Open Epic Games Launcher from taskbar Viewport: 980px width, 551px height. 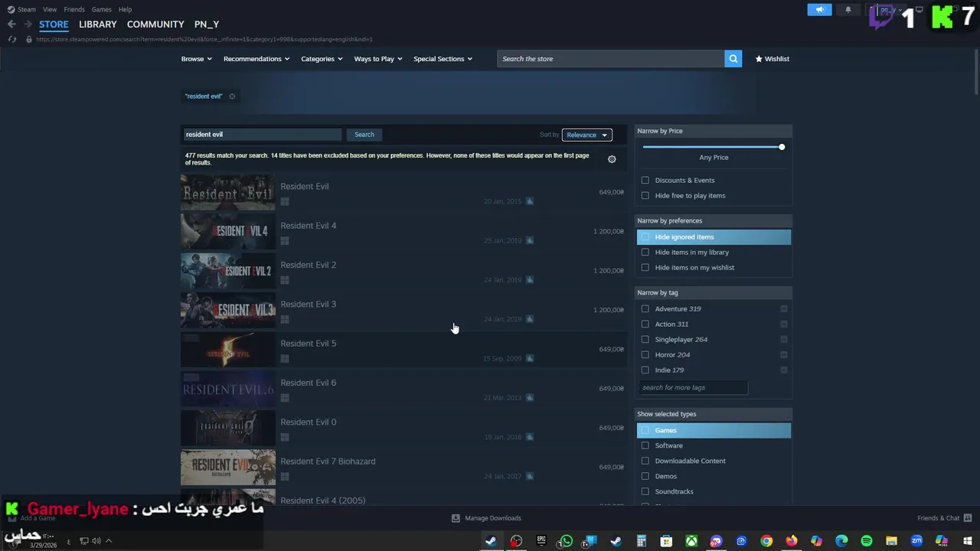click(541, 541)
